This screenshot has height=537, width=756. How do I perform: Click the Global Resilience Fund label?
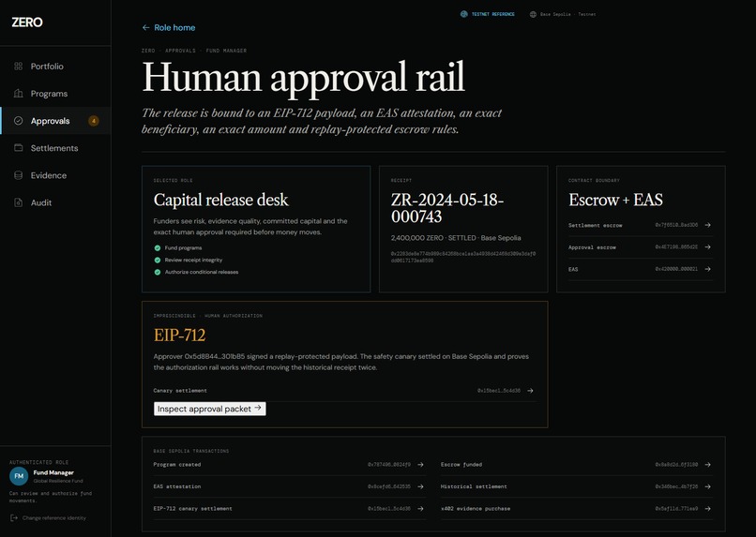pyautogui.click(x=58, y=481)
